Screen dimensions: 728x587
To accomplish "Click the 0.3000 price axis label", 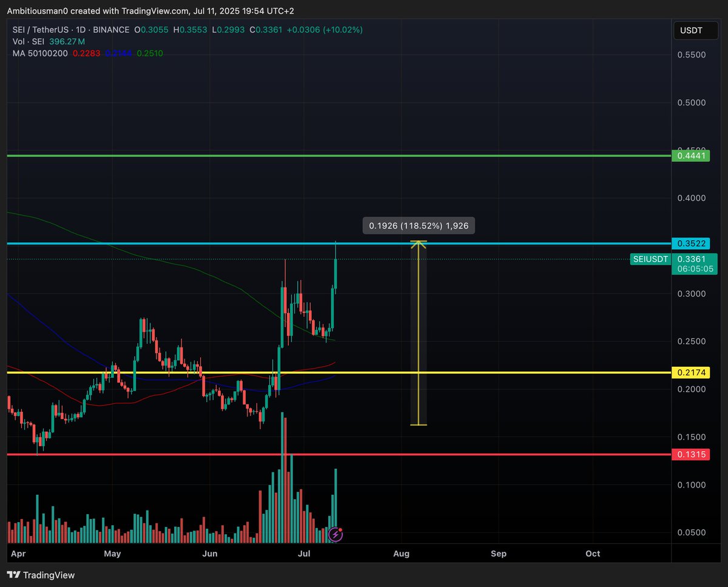I will click(691, 294).
